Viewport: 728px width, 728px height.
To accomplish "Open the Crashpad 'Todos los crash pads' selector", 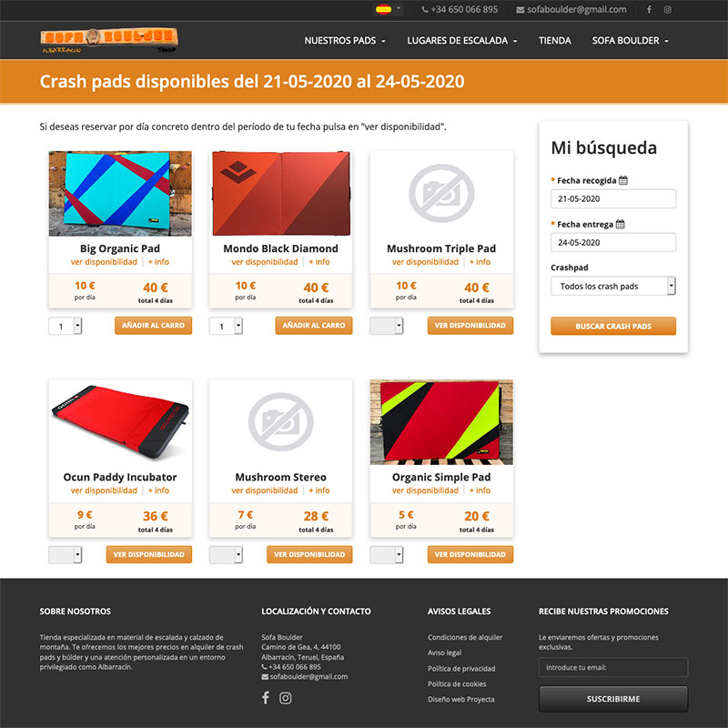I will pos(612,286).
